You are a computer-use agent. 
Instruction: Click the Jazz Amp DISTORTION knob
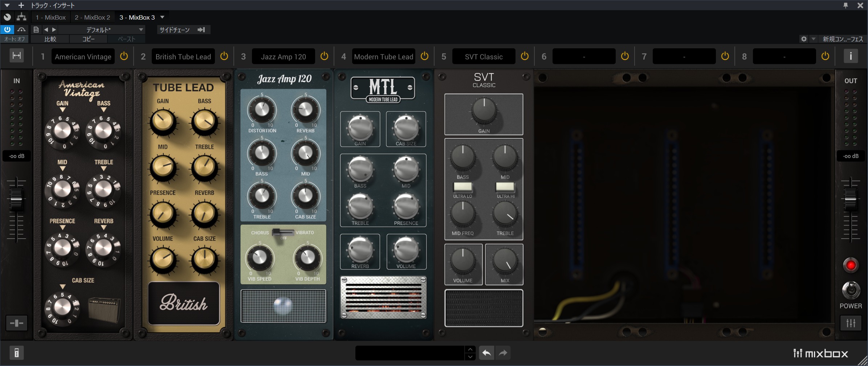tap(262, 110)
